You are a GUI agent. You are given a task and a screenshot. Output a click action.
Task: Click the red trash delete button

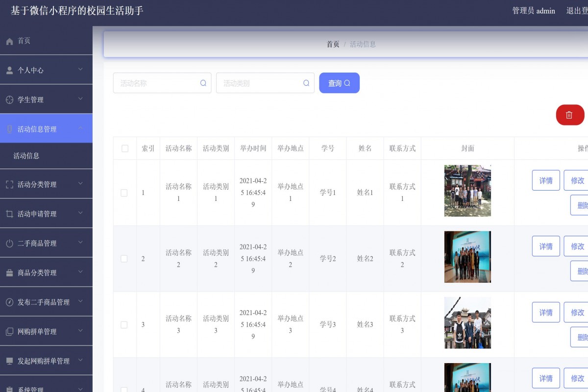[570, 115]
